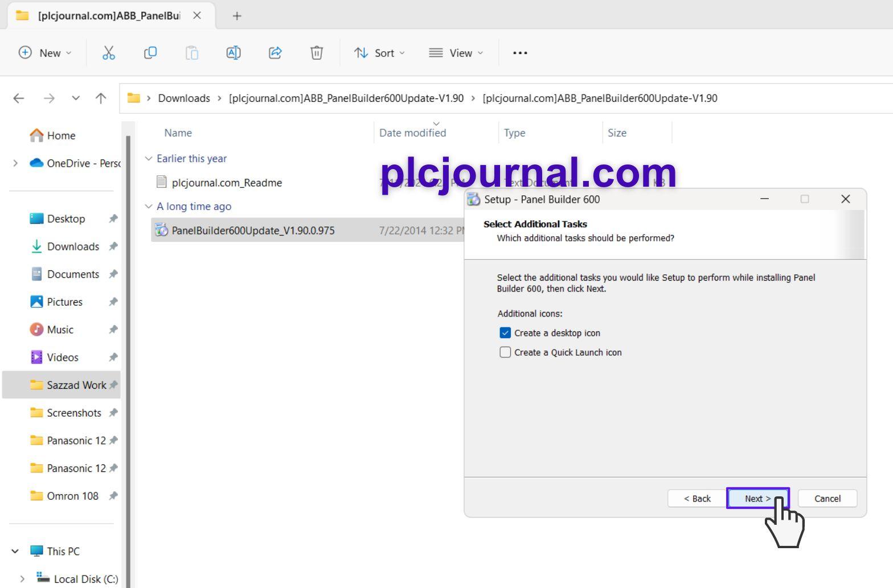Open recent locations dropdown chevron
Image resolution: width=893 pixels, height=588 pixels.
tap(76, 98)
